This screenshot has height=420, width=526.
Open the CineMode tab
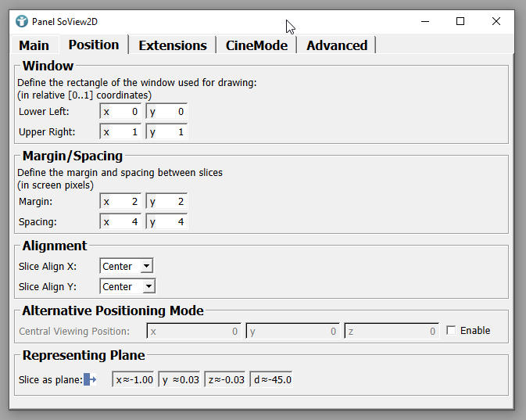pos(256,45)
